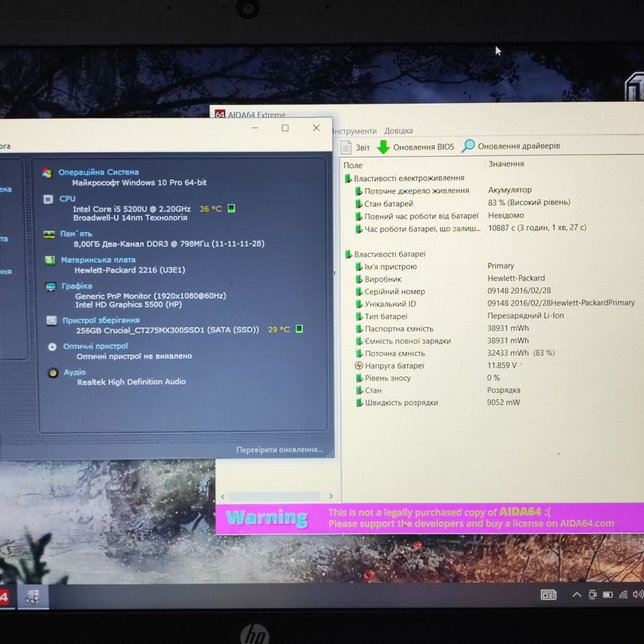Screen dimensions: 644x644
Task: Click the AIDA64.com text in the warning banner
Action: (587, 523)
